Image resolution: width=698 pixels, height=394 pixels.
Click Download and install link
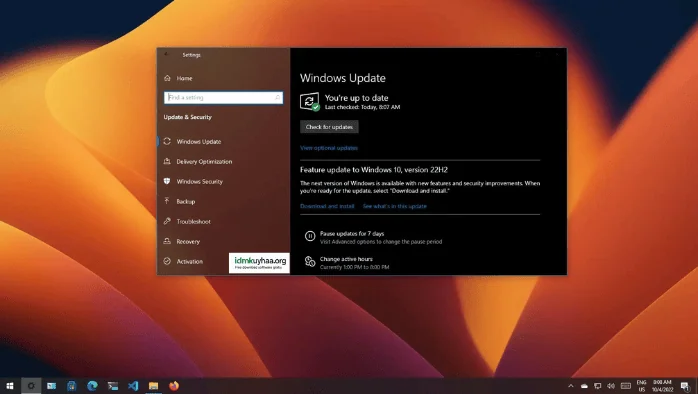(x=327, y=206)
